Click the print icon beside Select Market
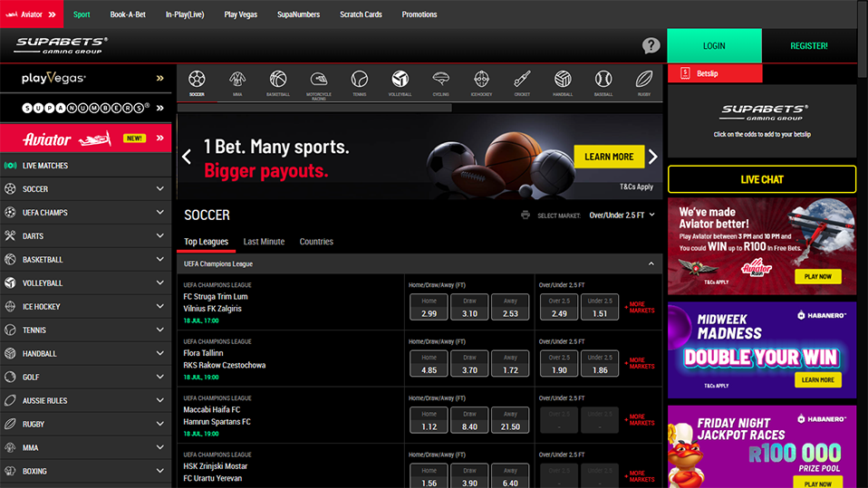The image size is (868, 488). click(526, 215)
